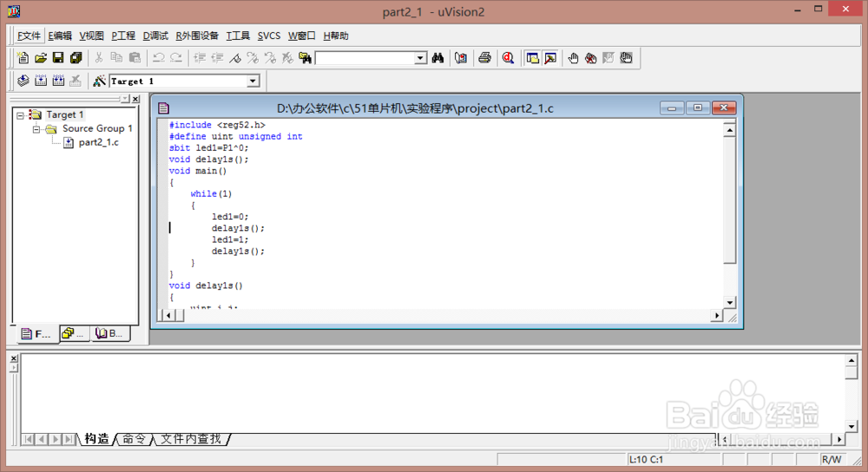Open Options for Target wand icon

(99, 81)
